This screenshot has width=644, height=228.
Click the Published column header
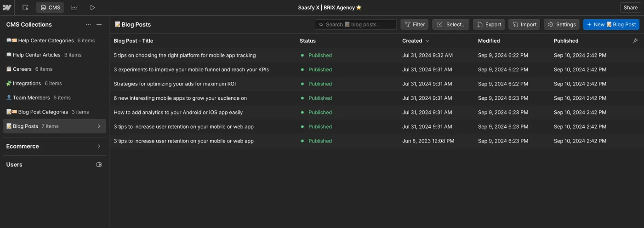point(566,41)
